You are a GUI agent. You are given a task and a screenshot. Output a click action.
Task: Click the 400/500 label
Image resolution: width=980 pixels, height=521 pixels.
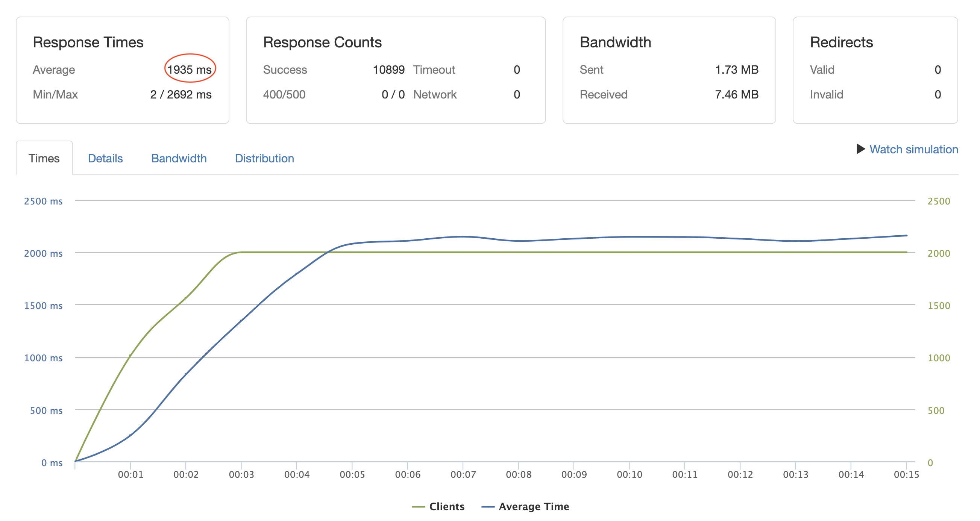coord(284,94)
